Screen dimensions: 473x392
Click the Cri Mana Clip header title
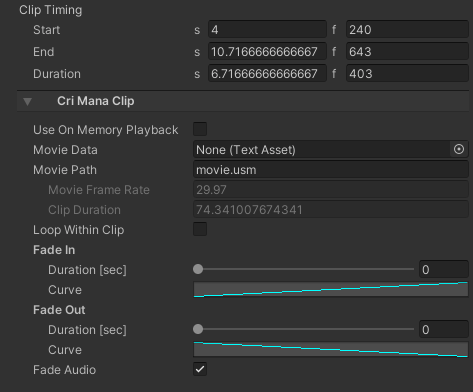[x=96, y=101]
